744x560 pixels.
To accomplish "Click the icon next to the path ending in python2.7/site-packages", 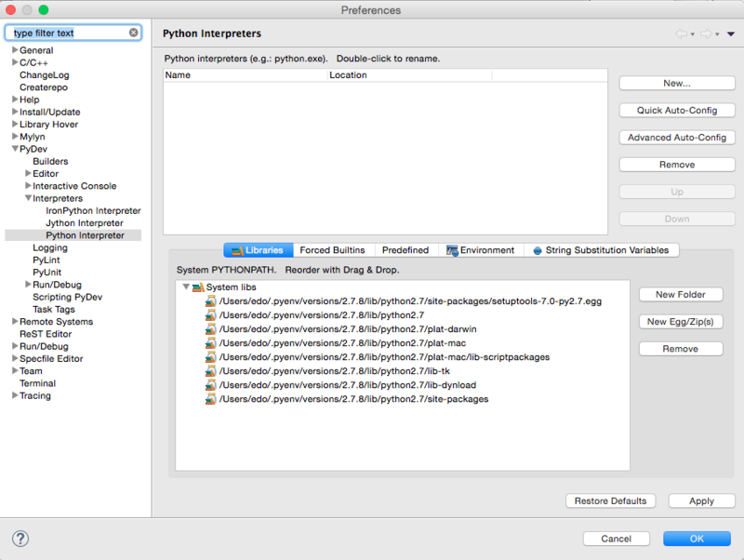I will coord(211,399).
